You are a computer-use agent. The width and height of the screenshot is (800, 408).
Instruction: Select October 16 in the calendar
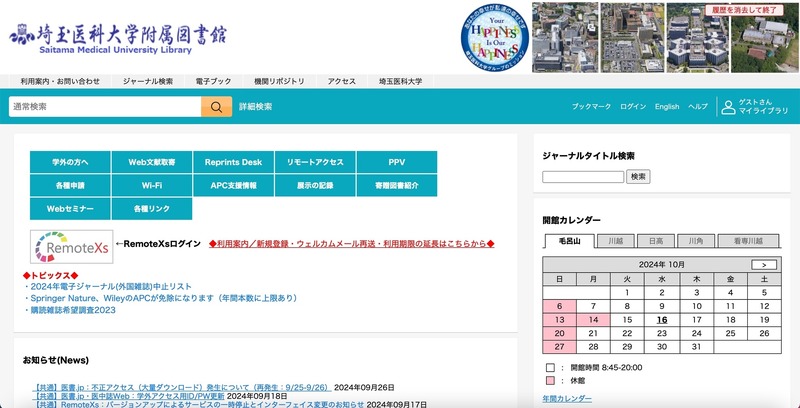(x=662, y=320)
